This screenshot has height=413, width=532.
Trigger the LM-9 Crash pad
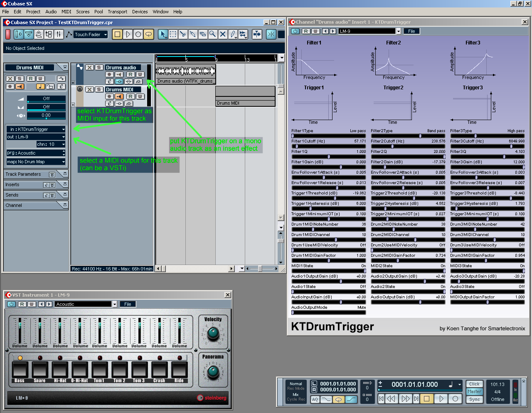(x=159, y=370)
